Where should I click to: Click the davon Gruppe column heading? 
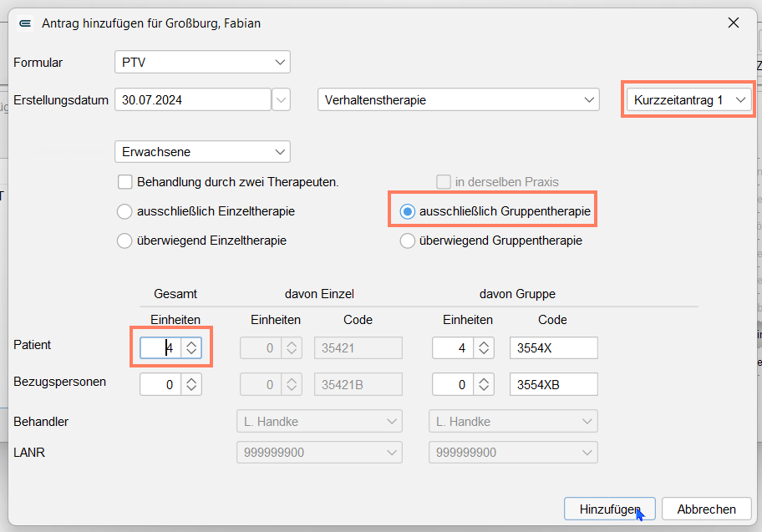pyautogui.click(x=517, y=294)
